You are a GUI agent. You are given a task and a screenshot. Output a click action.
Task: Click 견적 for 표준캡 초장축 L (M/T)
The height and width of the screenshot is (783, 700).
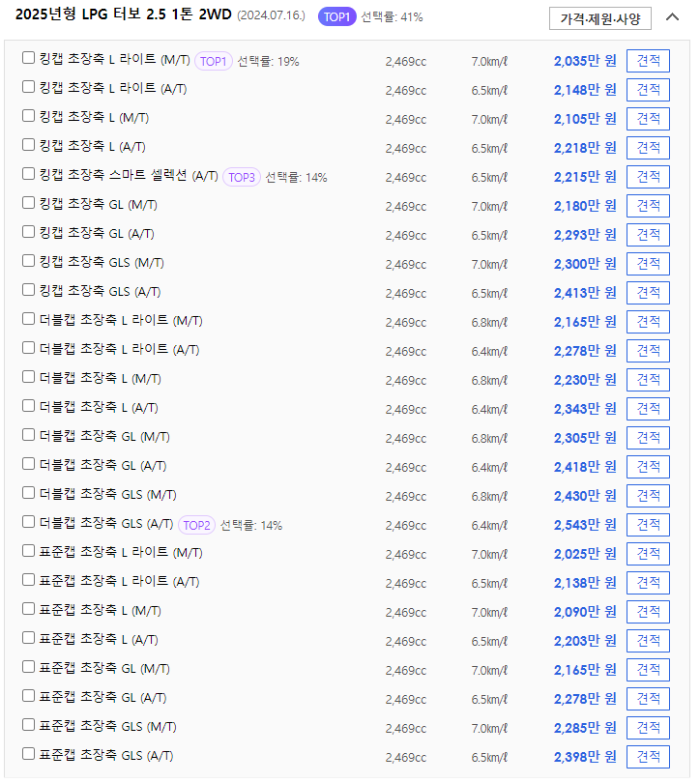point(648,611)
